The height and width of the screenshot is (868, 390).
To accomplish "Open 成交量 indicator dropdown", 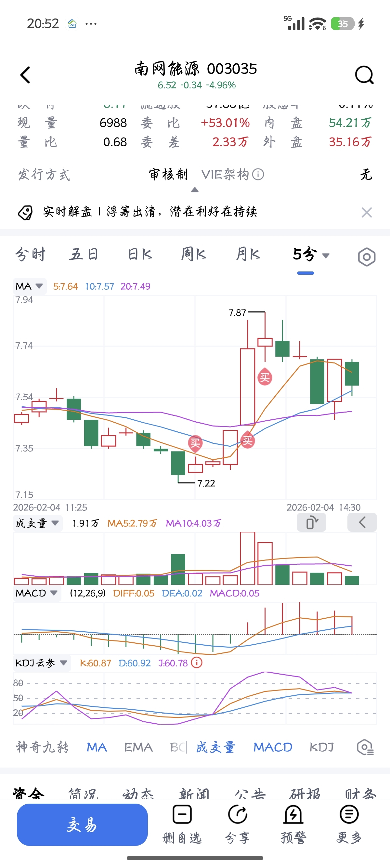I will pos(37,523).
